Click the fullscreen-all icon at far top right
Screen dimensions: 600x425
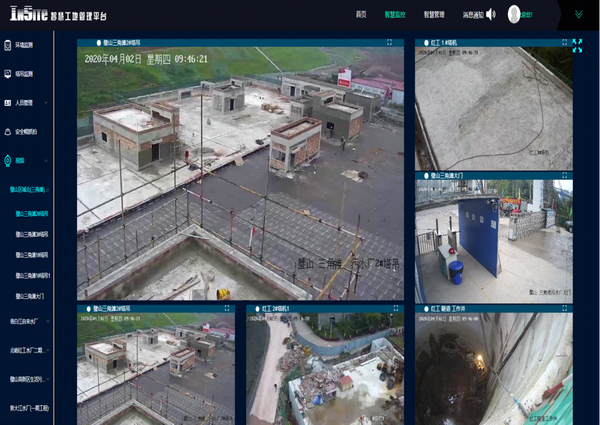(577, 44)
